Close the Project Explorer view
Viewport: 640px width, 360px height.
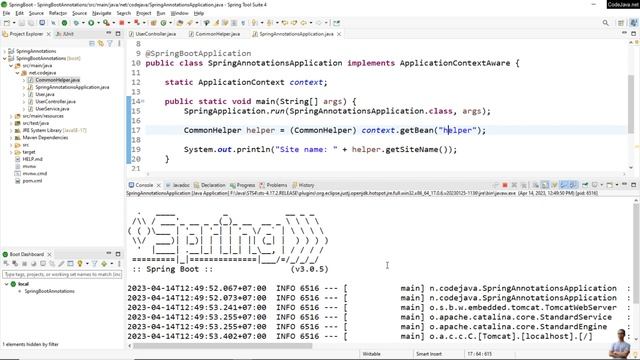(x=49, y=34)
